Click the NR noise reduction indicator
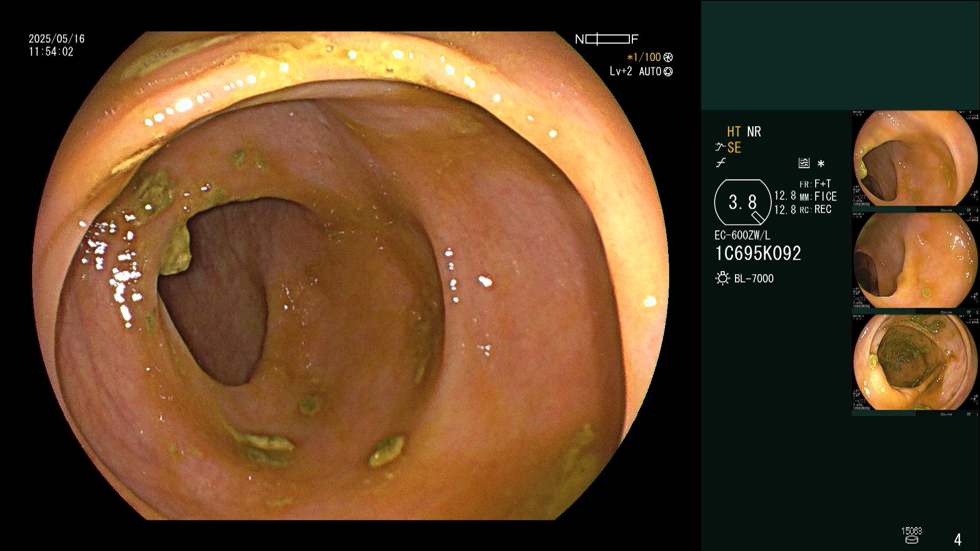 point(754,132)
